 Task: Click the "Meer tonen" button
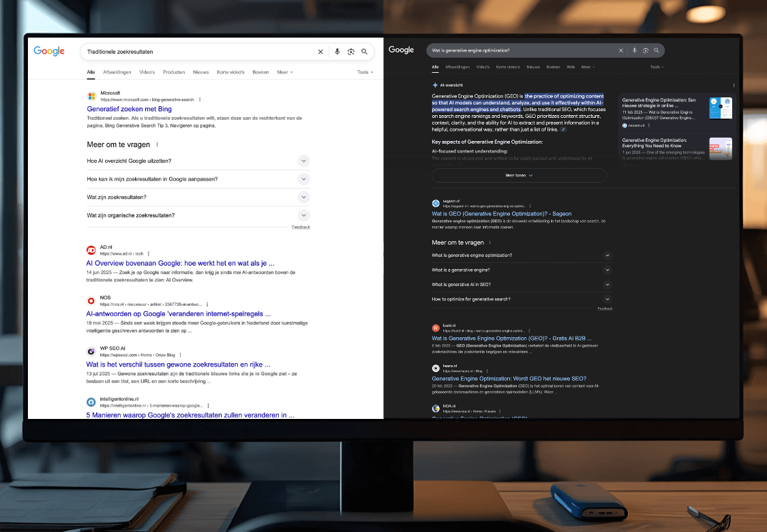(x=518, y=176)
